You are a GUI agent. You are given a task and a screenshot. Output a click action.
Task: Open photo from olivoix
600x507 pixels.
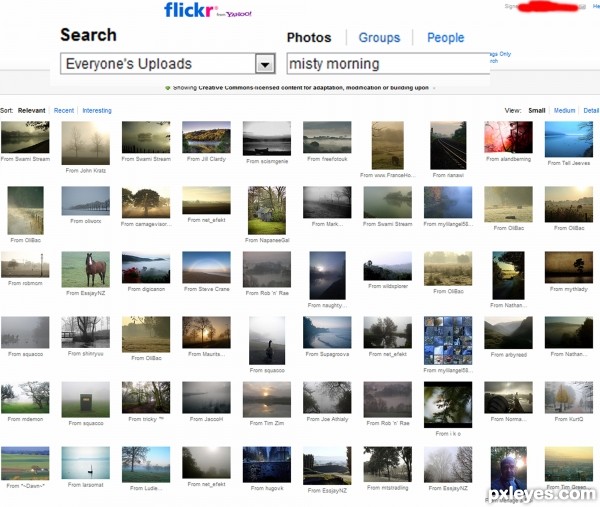(86, 201)
